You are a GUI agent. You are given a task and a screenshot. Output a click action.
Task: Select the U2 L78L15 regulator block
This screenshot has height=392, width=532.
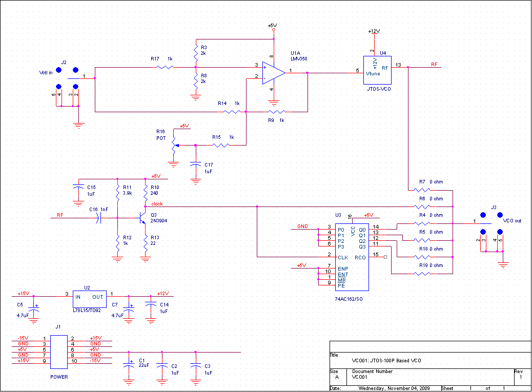click(89, 297)
